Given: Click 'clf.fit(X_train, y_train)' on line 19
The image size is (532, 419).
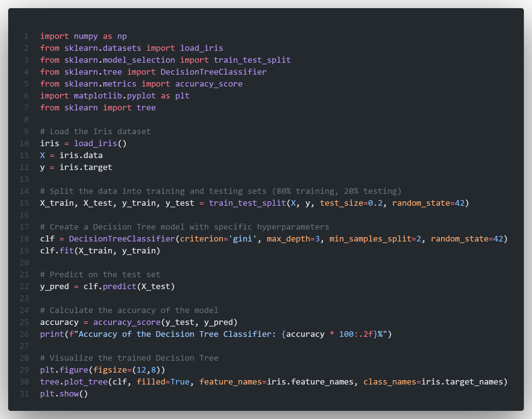Looking at the screenshot, I should (x=100, y=251).
